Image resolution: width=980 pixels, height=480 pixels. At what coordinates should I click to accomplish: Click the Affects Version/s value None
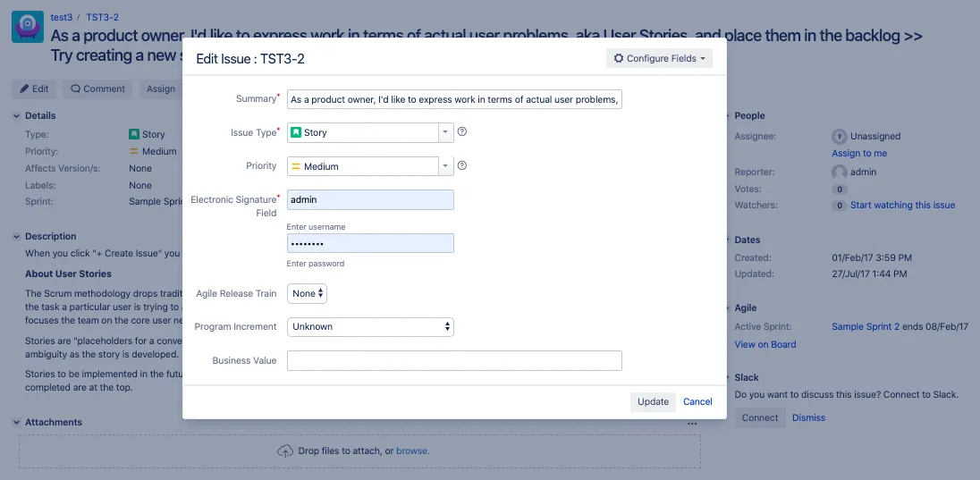coord(140,168)
